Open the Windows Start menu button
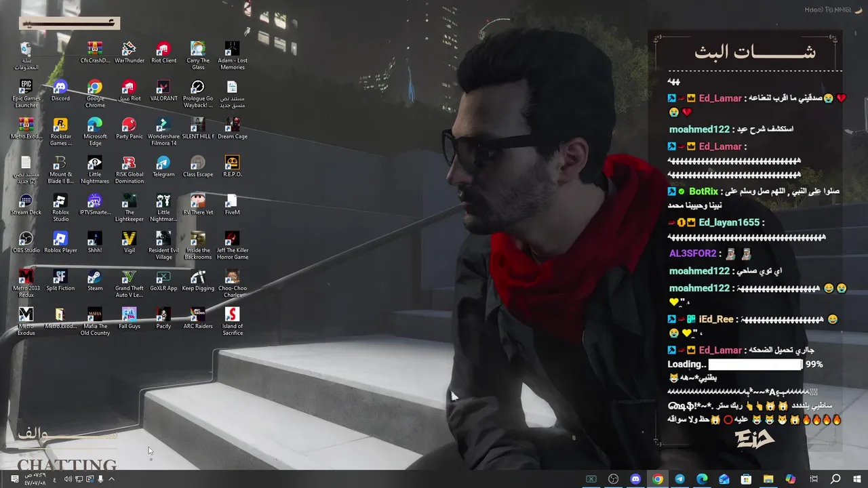Screen dimensions: 868x488 coord(857,479)
